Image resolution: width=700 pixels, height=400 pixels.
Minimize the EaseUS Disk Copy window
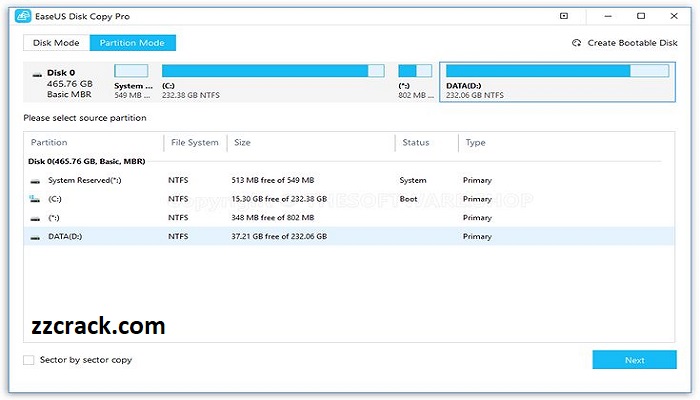pyautogui.click(x=608, y=16)
